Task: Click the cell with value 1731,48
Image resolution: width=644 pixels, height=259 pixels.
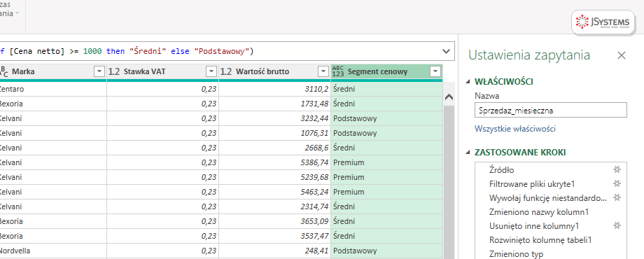Action: 275,104
